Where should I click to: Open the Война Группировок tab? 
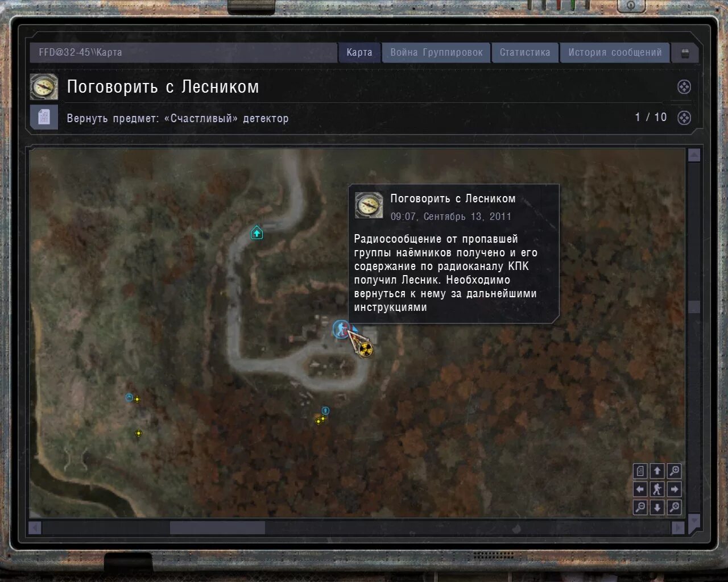point(436,52)
